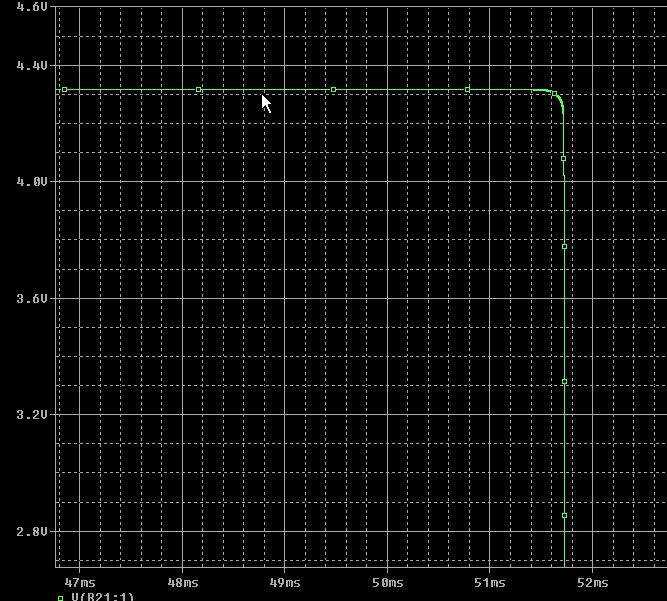Click the 50ms X-axis label
This screenshot has height=601, width=667.
[388, 582]
